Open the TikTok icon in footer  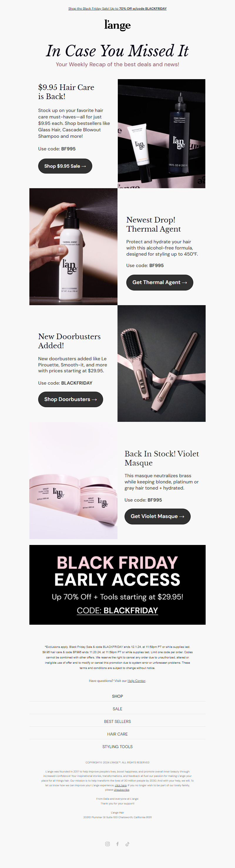pos(127,844)
